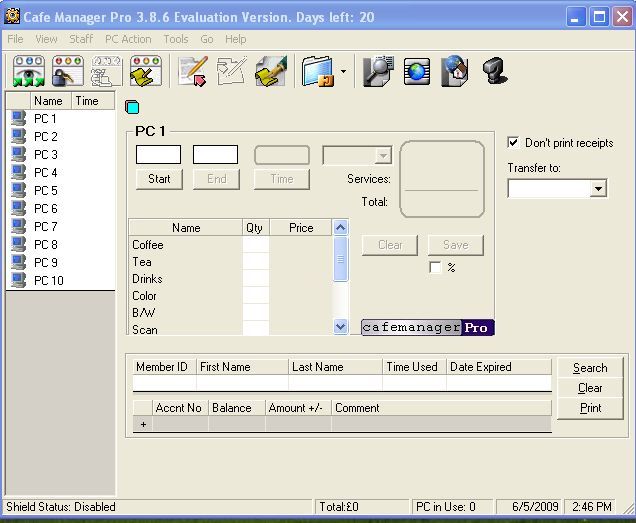Select PC 8 computer icon in list

(18, 244)
